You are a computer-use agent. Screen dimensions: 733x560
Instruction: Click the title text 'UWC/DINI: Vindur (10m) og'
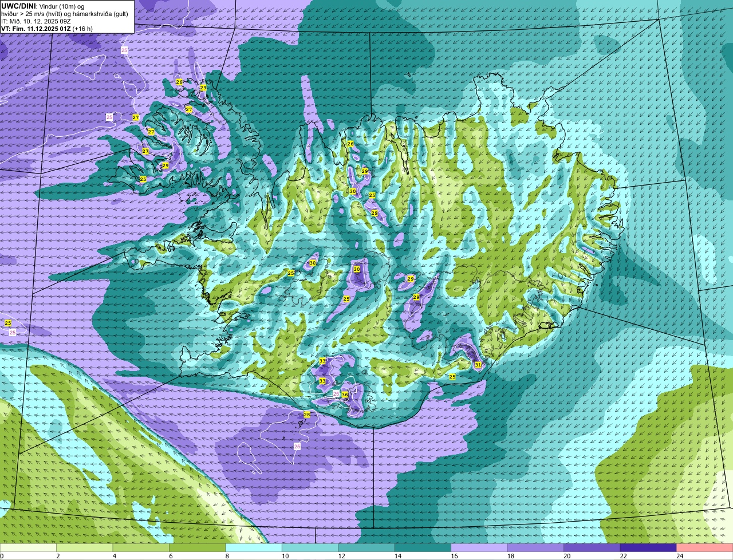pyautogui.click(x=43, y=6)
